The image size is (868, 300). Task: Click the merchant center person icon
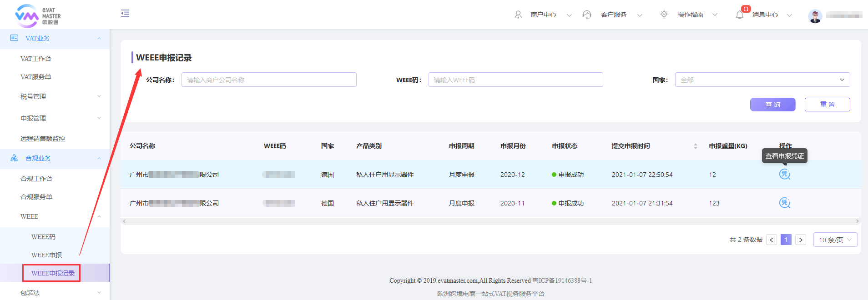pyautogui.click(x=518, y=15)
